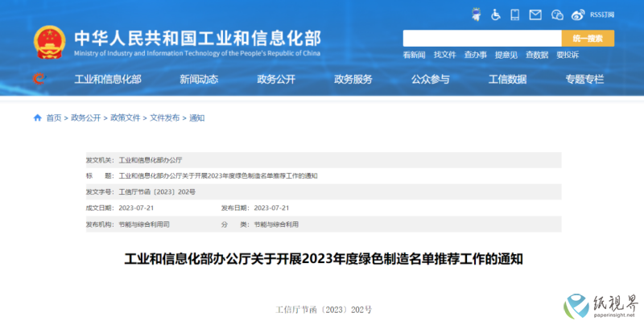Click the large bold article headline

[324, 259]
